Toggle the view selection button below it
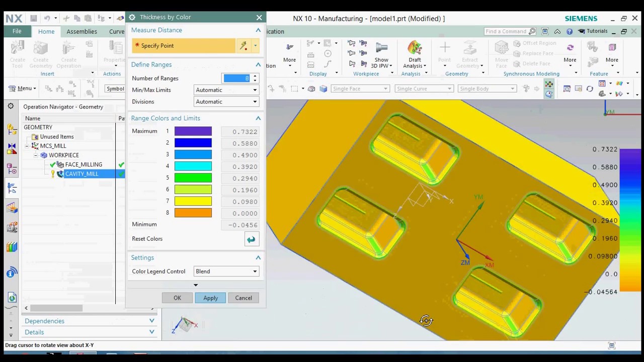 point(549,94)
